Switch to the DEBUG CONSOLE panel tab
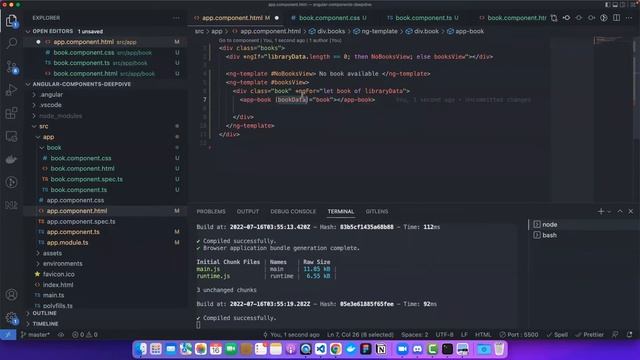 (x=293, y=211)
